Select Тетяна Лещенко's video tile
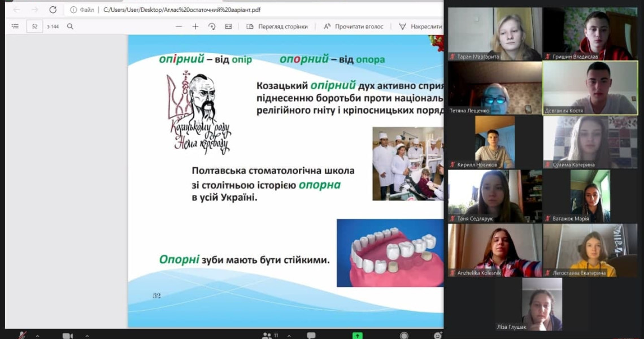 coord(495,88)
